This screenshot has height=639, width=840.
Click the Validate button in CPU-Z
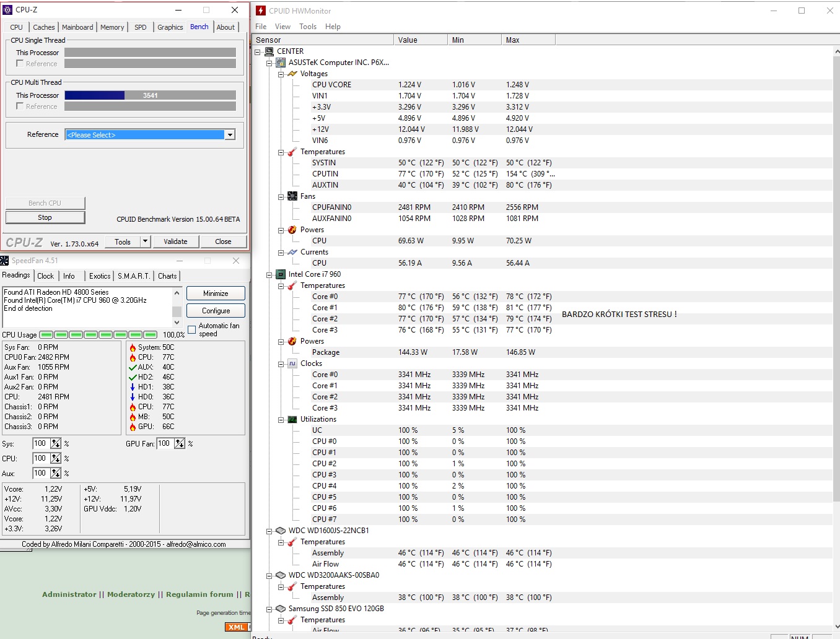pos(175,241)
